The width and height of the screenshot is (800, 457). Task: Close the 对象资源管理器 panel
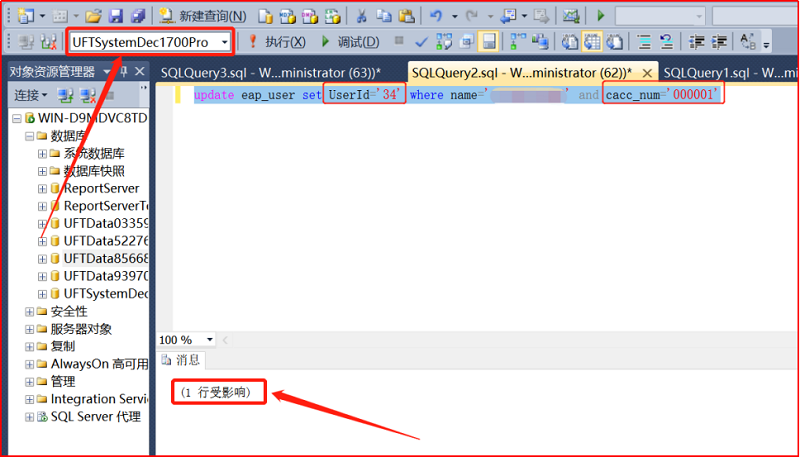point(139,72)
